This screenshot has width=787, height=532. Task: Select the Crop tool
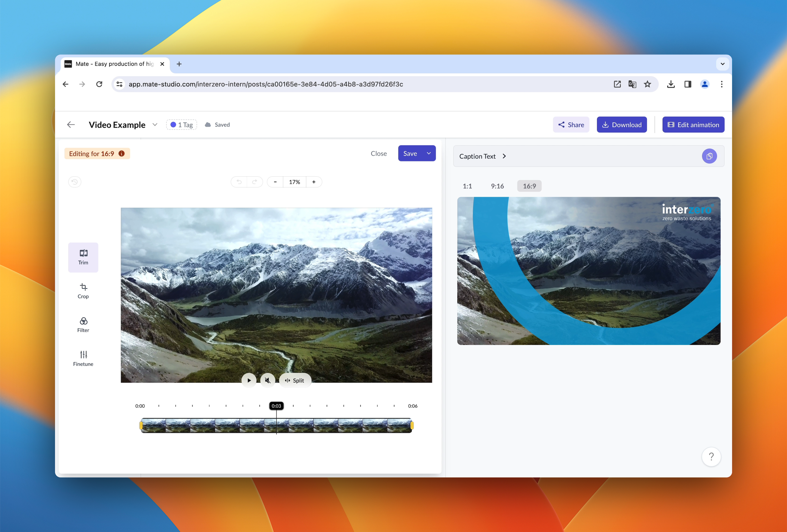point(83,291)
